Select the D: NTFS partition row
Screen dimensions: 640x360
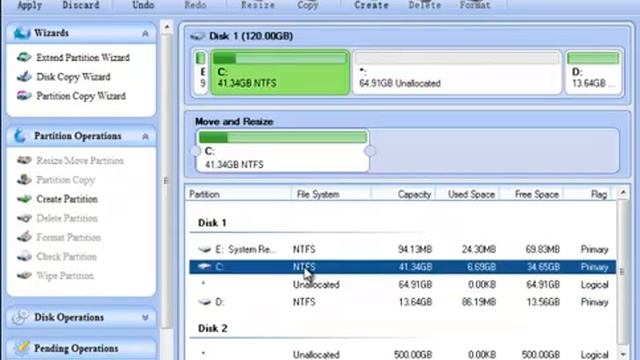point(402,302)
